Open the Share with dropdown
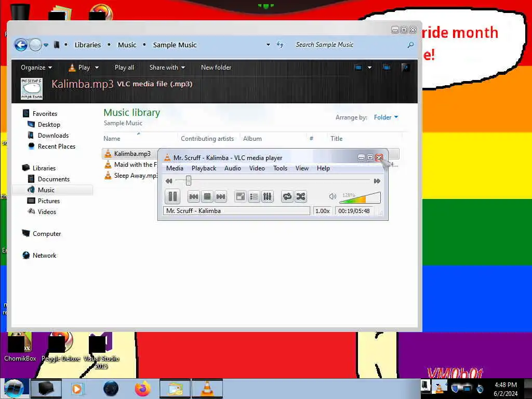The height and width of the screenshot is (399, 532). pyautogui.click(x=167, y=68)
